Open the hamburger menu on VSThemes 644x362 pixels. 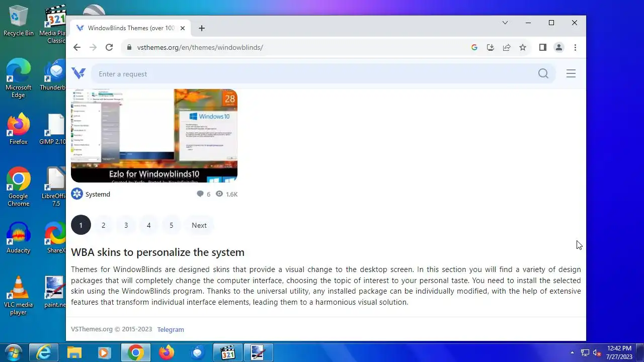pos(571,74)
